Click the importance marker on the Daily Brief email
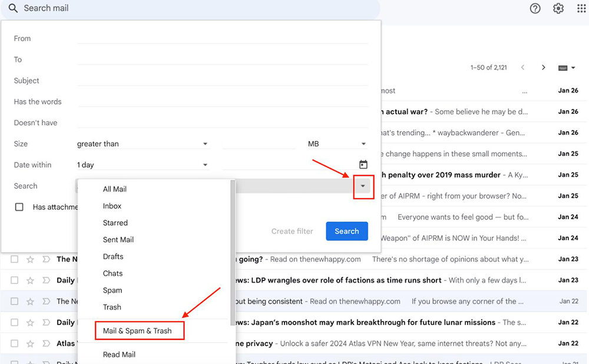The width and height of the screenshot is (589, 364). click(45, 280)
